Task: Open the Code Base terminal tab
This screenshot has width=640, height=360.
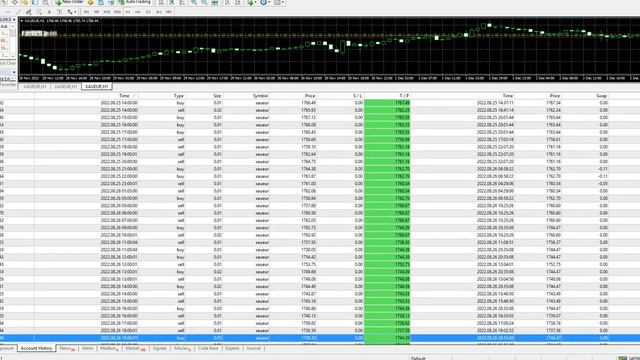Action: (x=208, y=348)
